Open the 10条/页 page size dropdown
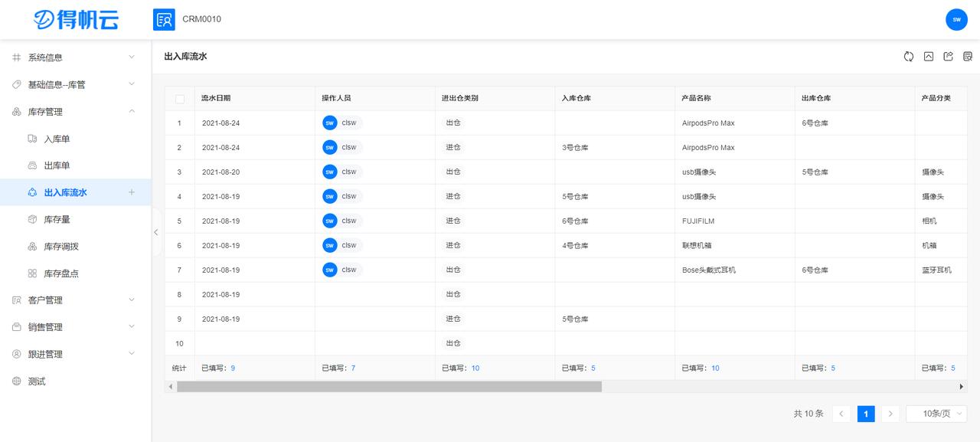The width and height of the screenshot is (980, 442). pyautogui.click(x=936, y=414)
